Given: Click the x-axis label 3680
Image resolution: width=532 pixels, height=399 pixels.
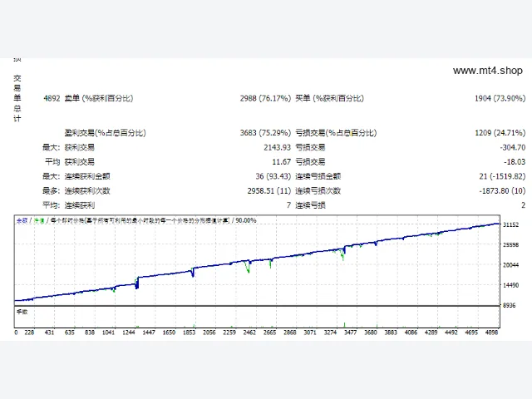Looking at the screenshot, I should (x=371, y=332).
